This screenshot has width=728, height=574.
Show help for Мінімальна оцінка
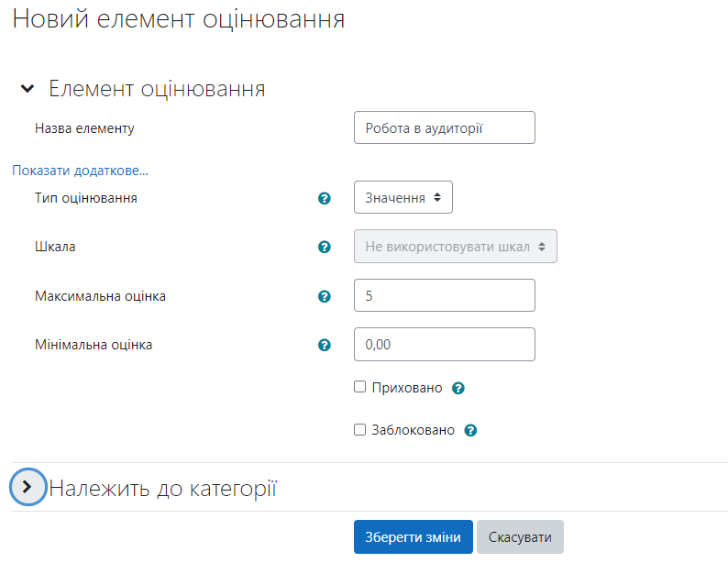pyautogui.click(x=324, y=345)
